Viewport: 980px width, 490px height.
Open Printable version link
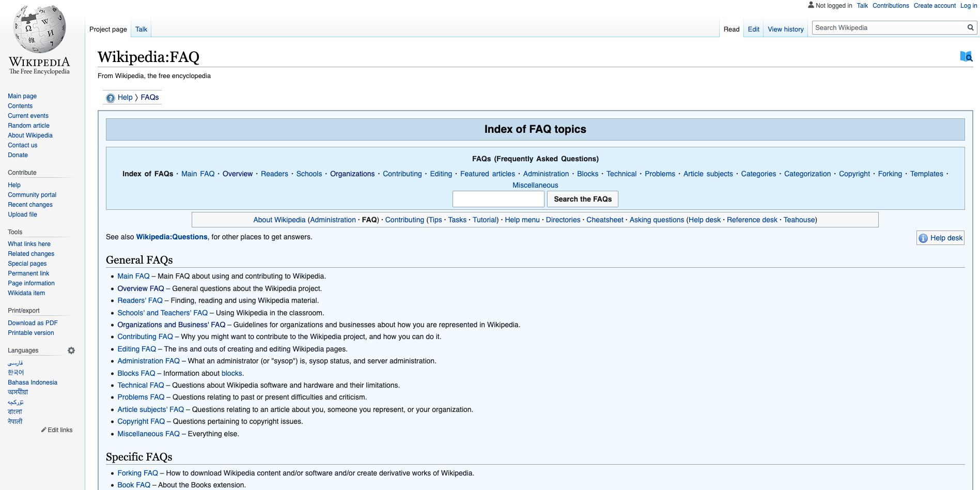tap(30, 333)
